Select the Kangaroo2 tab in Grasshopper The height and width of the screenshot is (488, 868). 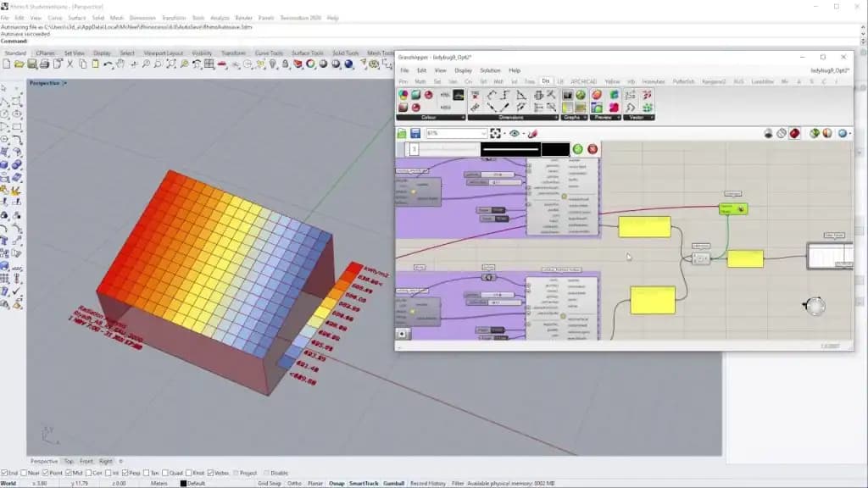pyautogui.click(x=714, y=81)
